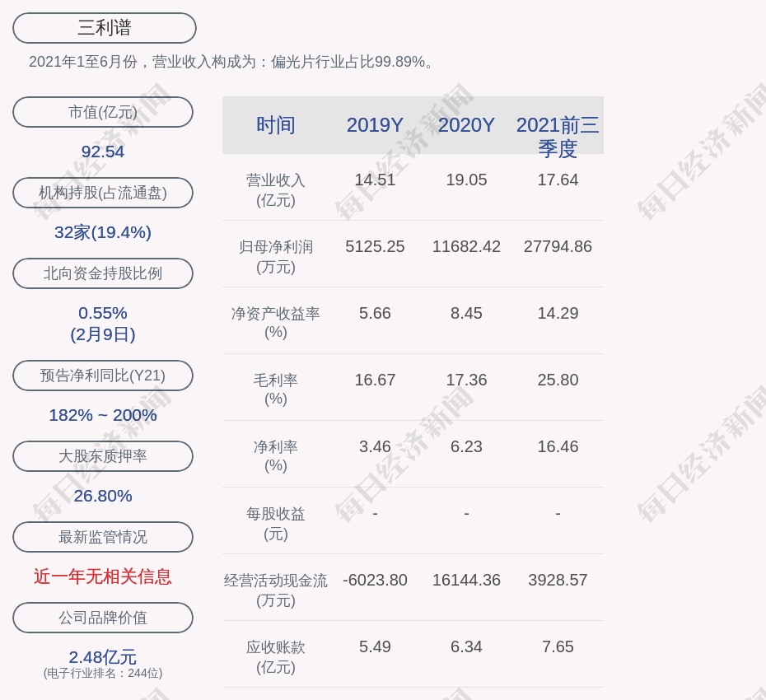Image resolution: width=766 pixels, height=700 pixels.
Task: Select the 公司品牌价值 label pill
Action: click(x=103, y=618)
